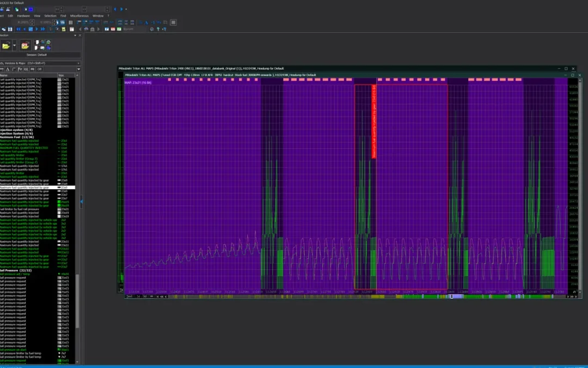Screen dimensions: 588x368
Task: Open the Hardware menu
Action: click(x=23, y=16)
